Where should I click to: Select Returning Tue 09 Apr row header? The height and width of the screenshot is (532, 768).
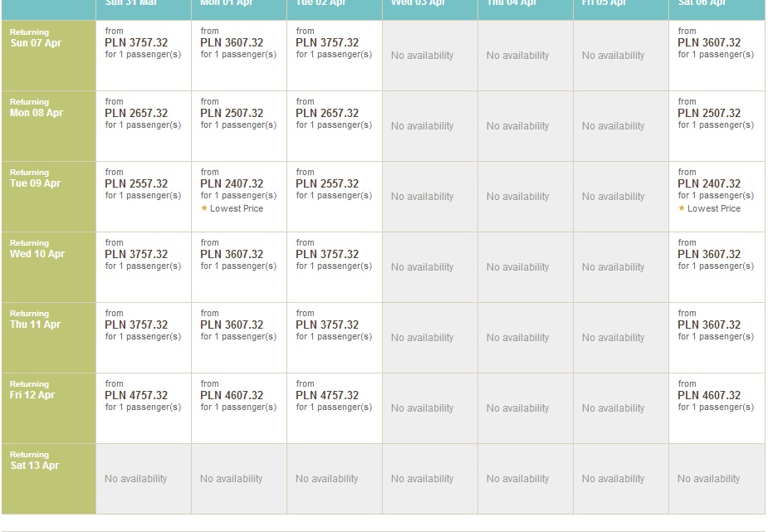click(48, 196)
